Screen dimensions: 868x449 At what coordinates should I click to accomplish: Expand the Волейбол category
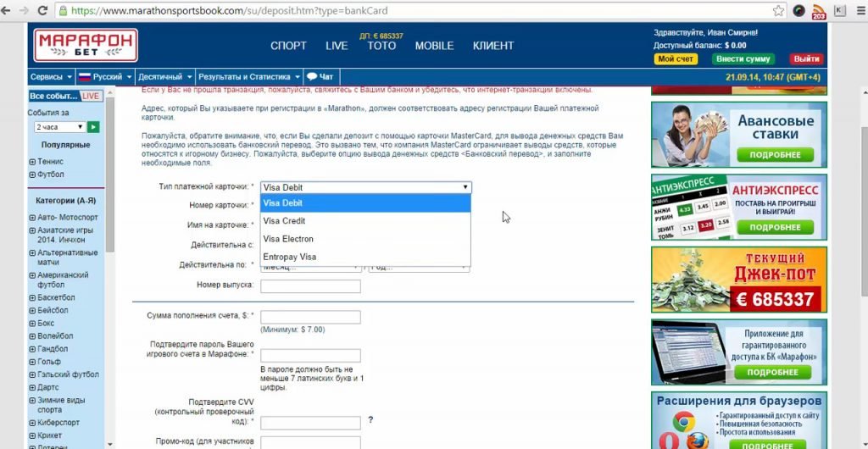tap(32, 336)
